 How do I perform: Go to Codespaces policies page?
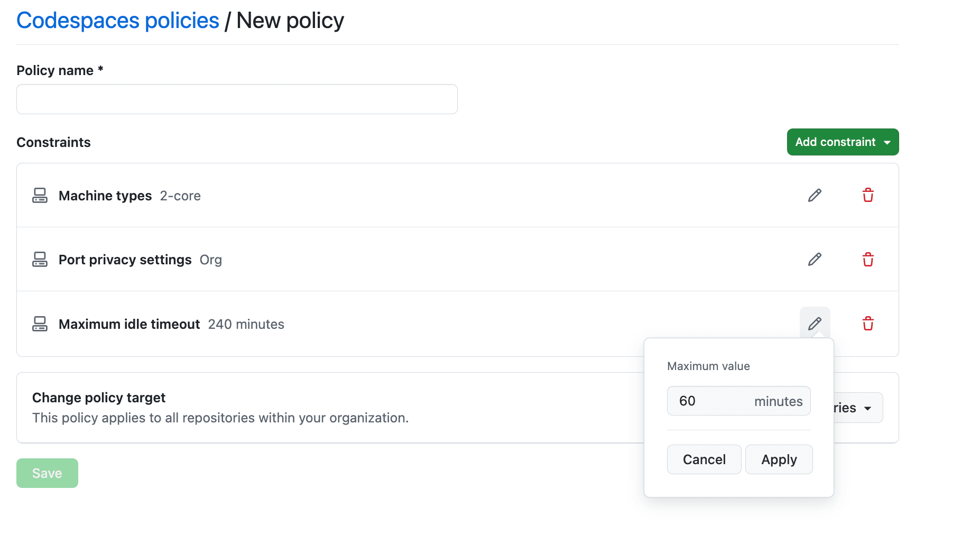118,21
